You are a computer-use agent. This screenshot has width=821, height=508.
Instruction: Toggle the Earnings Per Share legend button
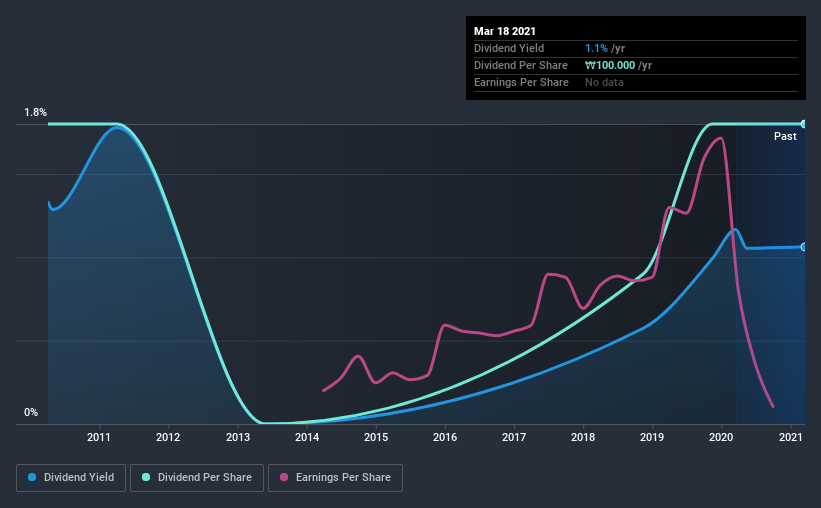[335, 478]
